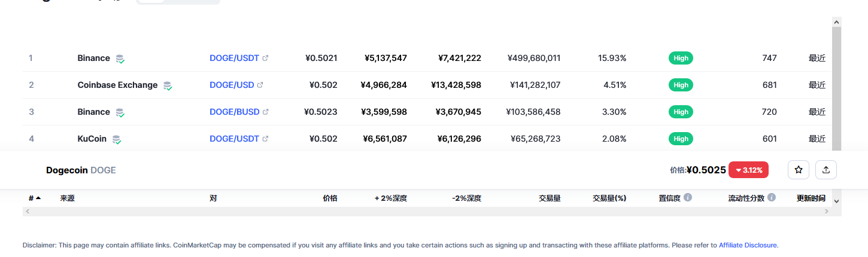
Task: Click the external-link icon beside DOGE/BUSD
Action: [265, 112]
